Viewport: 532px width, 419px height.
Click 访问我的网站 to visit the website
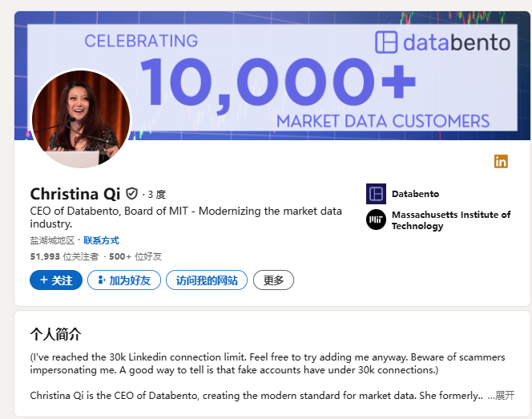(x=207, y=280)
